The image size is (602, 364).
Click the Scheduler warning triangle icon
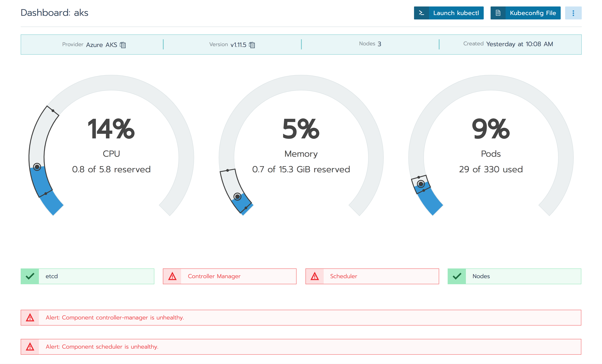[315, 276]
